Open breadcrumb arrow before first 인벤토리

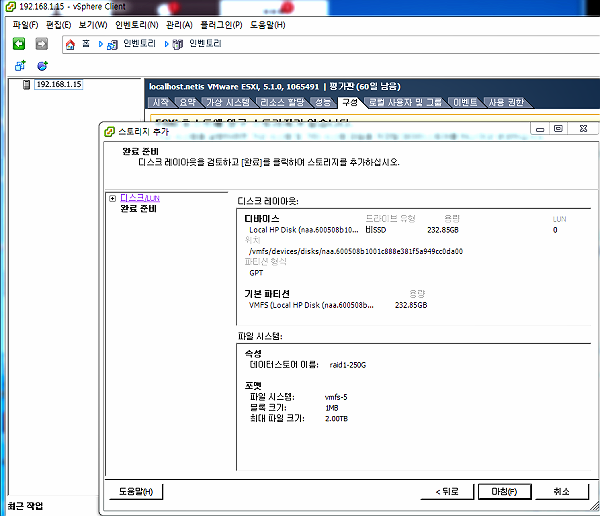[101, 44]
